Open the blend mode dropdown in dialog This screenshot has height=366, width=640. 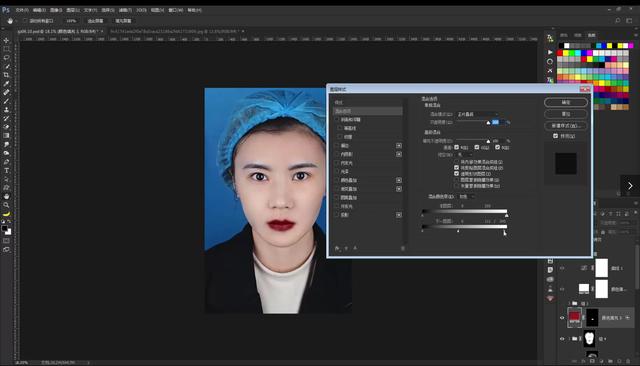point(477,114)
